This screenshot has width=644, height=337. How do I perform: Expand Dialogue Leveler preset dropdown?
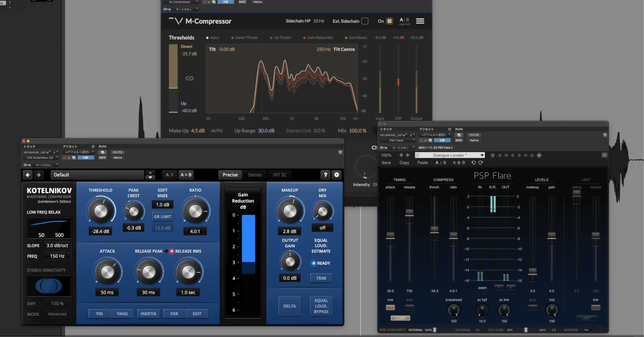[482, 155]
